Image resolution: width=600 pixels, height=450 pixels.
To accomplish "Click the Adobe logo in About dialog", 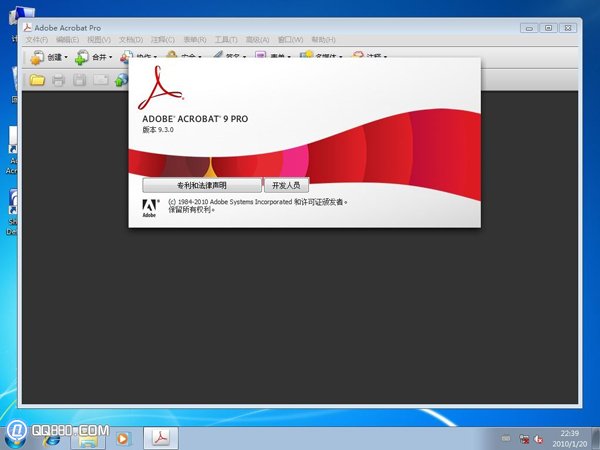I will point(149,206).
